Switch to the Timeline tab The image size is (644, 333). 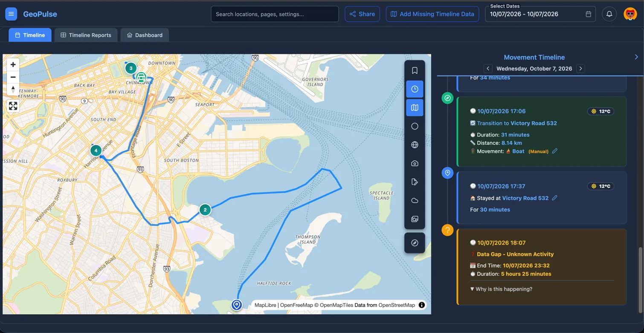click(x=30, y=35)
